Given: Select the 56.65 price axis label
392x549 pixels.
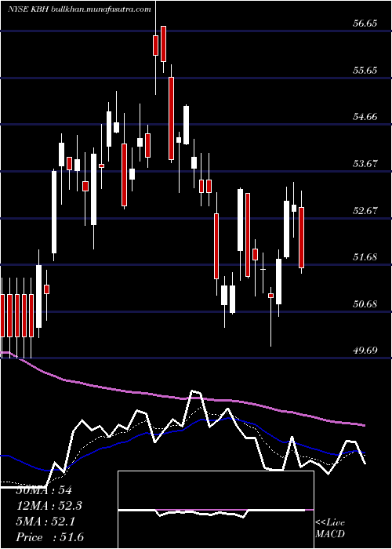Looking at the screenshot, I should click(365, 24).
